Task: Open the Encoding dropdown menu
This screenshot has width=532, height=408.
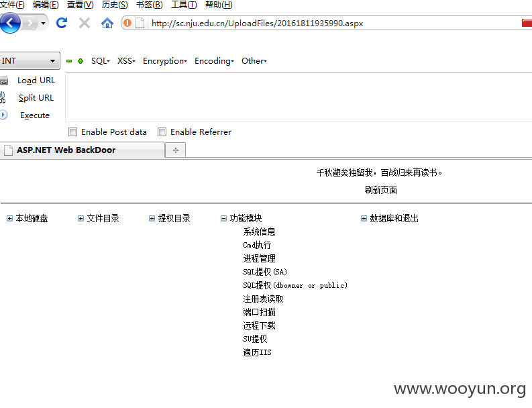Action: 214,61
